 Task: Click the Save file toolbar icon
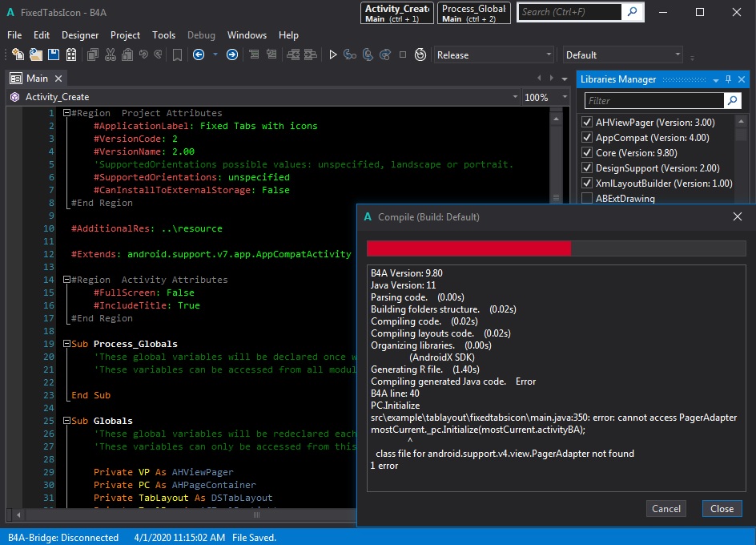tap(54, 54)
